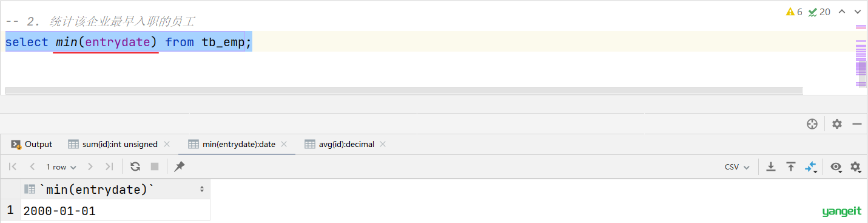Open the compare data arrows icon
Screen dimensions: 868x223
point(811,166)
